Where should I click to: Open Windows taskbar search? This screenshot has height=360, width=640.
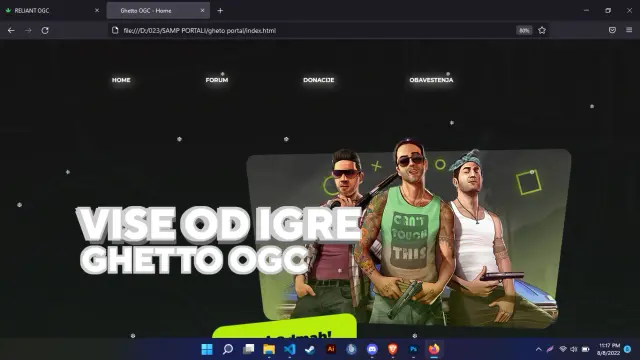(228, 349)
